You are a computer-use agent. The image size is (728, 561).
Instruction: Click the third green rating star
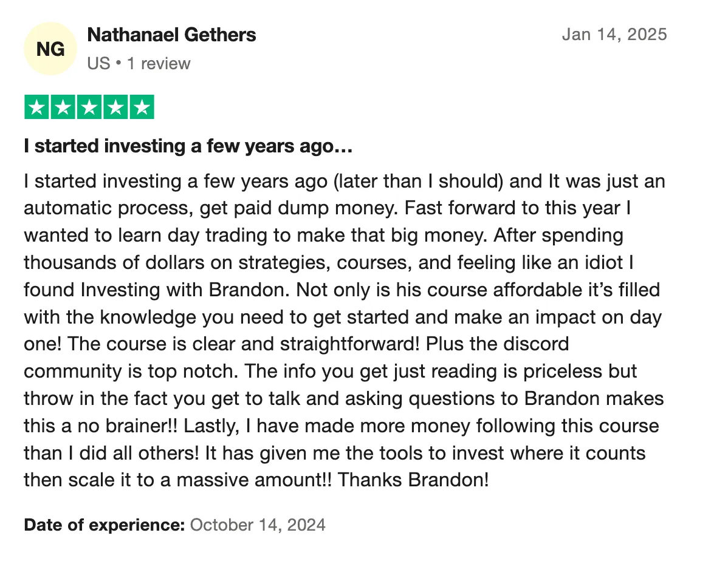(x=89, y=107)
